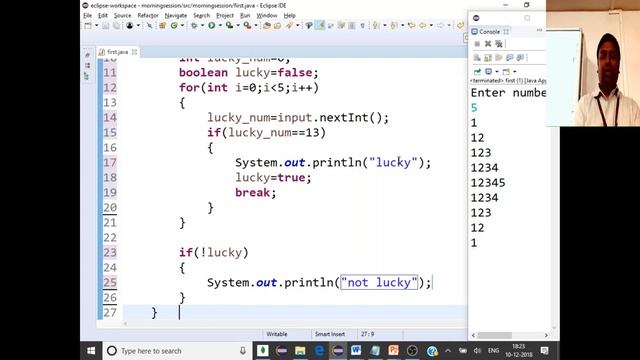
Task: Open the Search menu
Action: pos(202,16)
